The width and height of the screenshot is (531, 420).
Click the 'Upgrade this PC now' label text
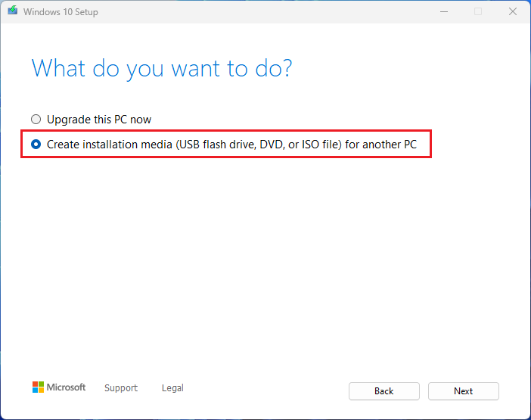coord(99,120)
